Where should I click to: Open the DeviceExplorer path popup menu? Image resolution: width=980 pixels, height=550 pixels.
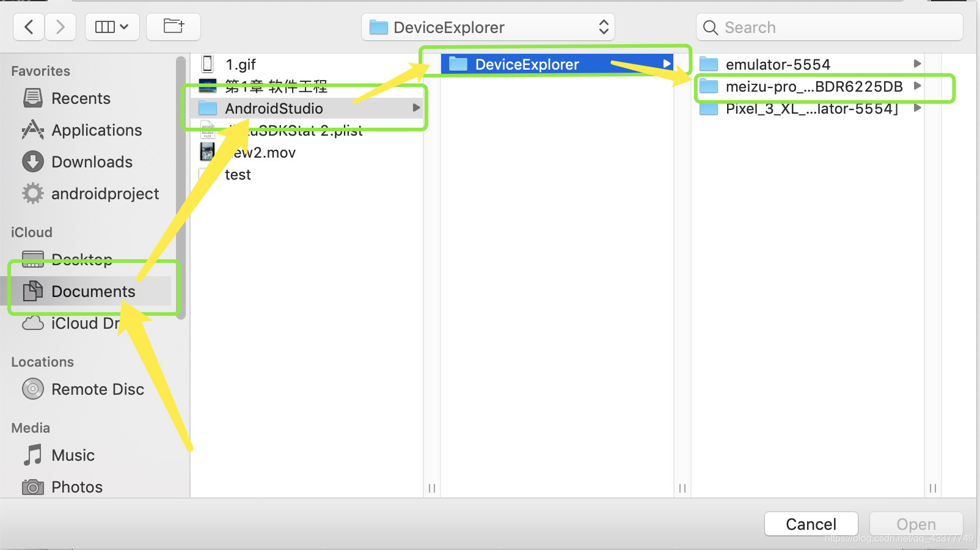488,28
